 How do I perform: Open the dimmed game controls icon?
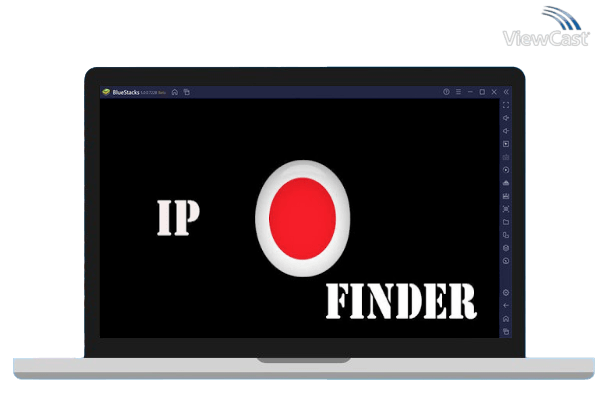(506, 157)
